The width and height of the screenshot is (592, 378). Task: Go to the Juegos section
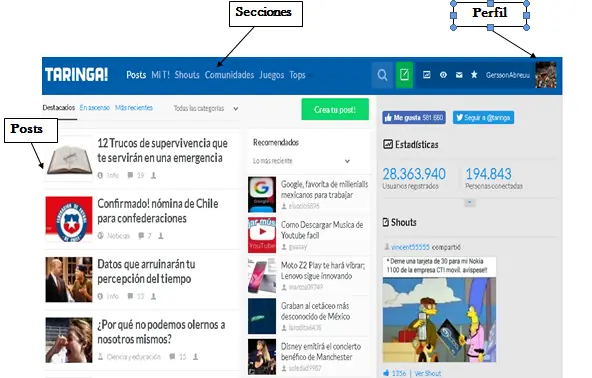pos(271,75)
